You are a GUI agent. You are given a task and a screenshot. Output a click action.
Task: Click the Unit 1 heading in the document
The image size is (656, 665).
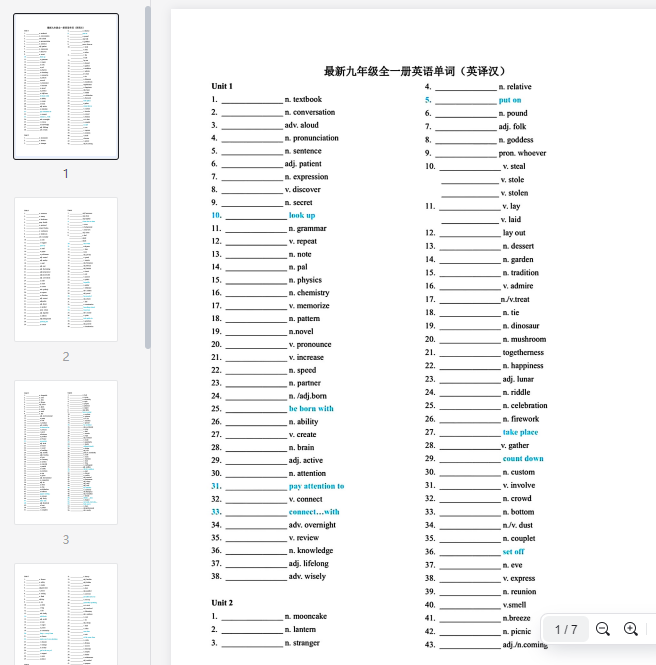[222, 86]
